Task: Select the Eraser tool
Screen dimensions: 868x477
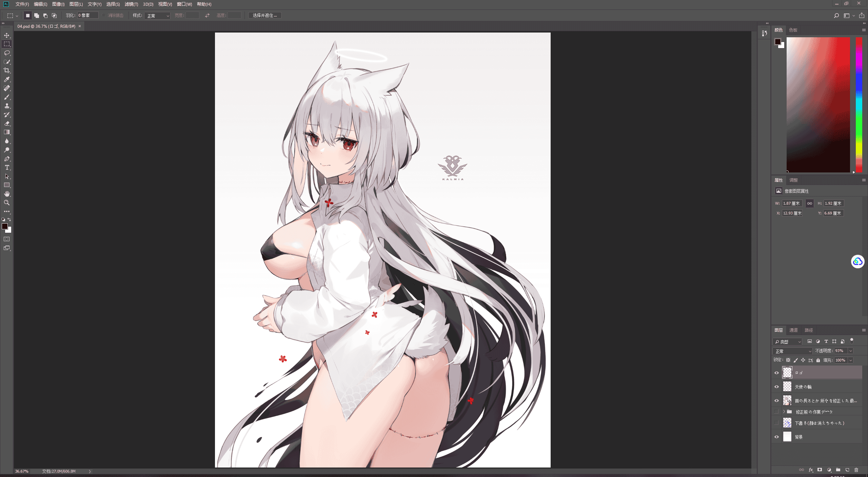Action: [x=7, y=123]
